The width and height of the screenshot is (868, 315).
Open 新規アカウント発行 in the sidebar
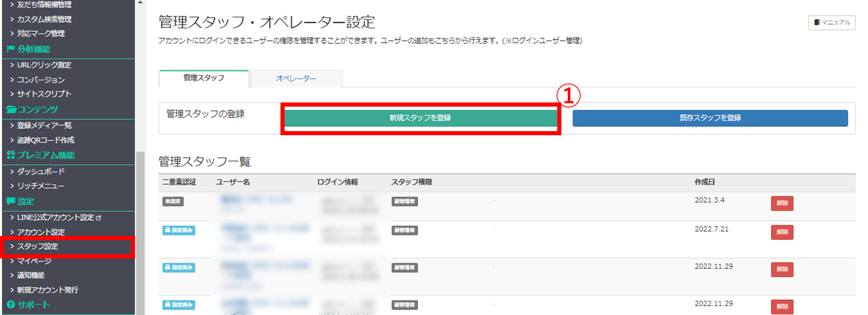(47, 290)
